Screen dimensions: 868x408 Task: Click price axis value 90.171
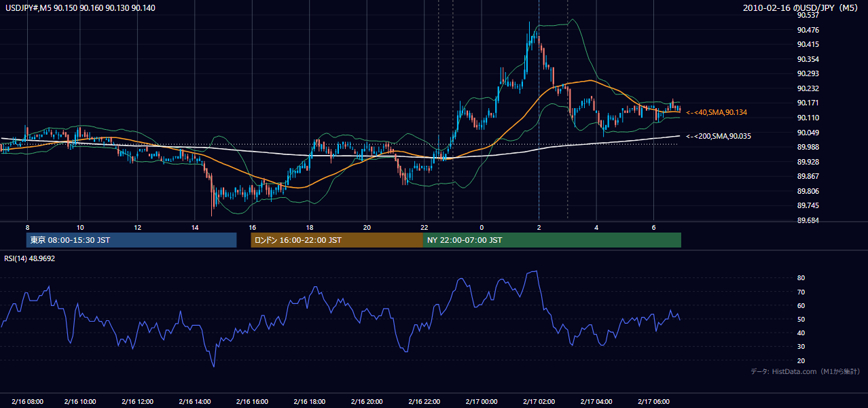(x=807, y=103)
